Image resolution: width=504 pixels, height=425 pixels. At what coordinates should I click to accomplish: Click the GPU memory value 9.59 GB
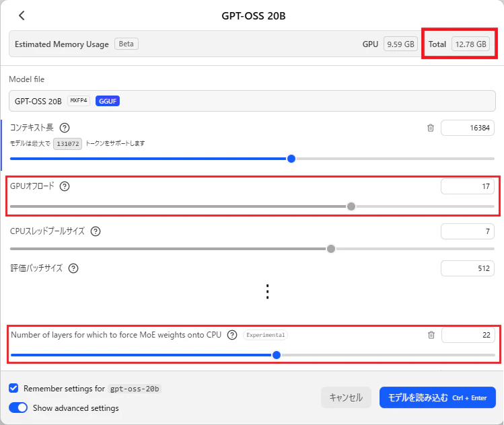pos(400,44)
